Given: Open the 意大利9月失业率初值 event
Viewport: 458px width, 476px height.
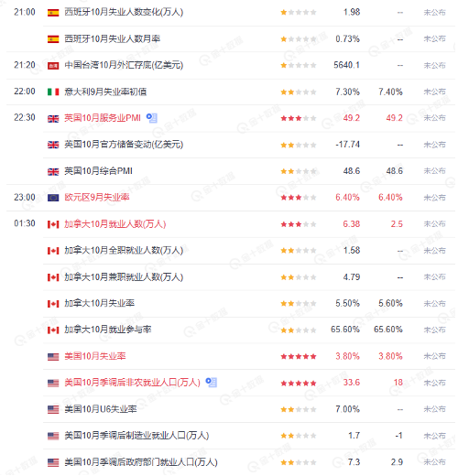Looking at the screenshot, I should tap(105, 92).
